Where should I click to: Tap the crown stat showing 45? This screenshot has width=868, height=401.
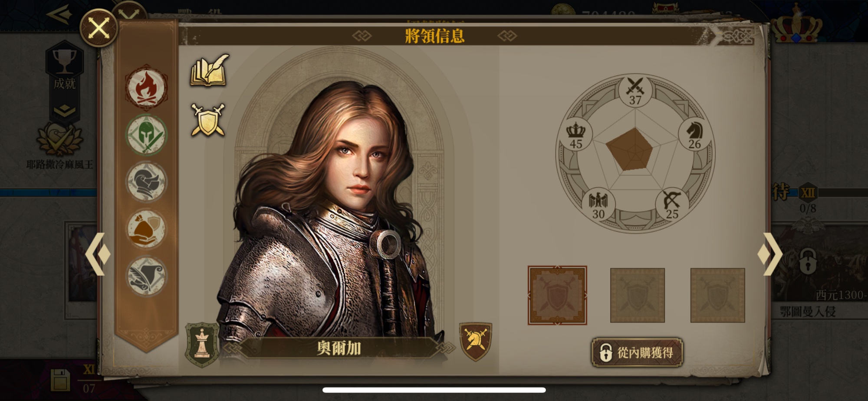pyautogui.click(x=576, y=135)
